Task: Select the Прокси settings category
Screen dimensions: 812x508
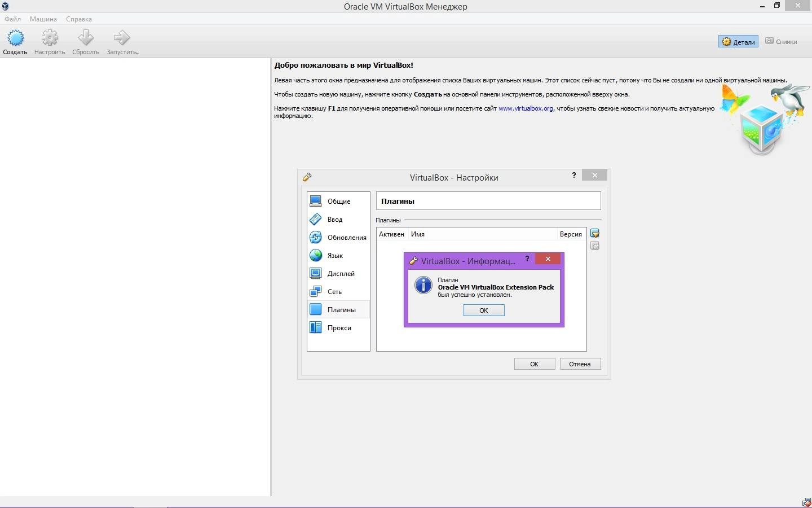Action: pyautogui.click(x=338, y=328)
